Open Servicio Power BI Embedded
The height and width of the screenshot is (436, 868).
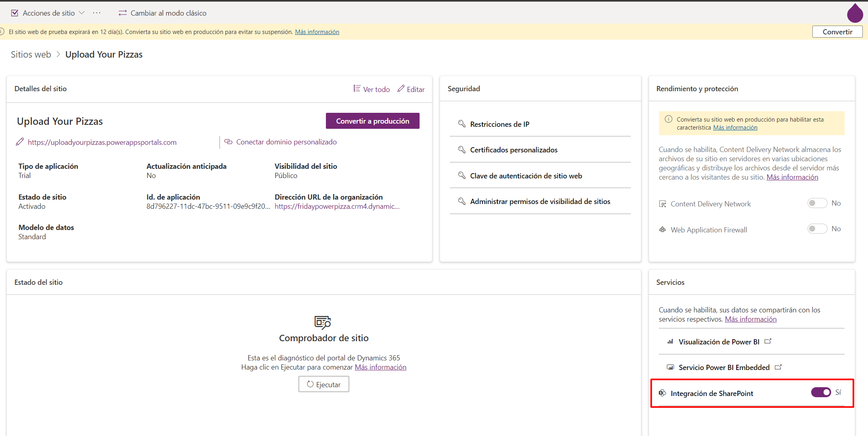tap(724, 368)
